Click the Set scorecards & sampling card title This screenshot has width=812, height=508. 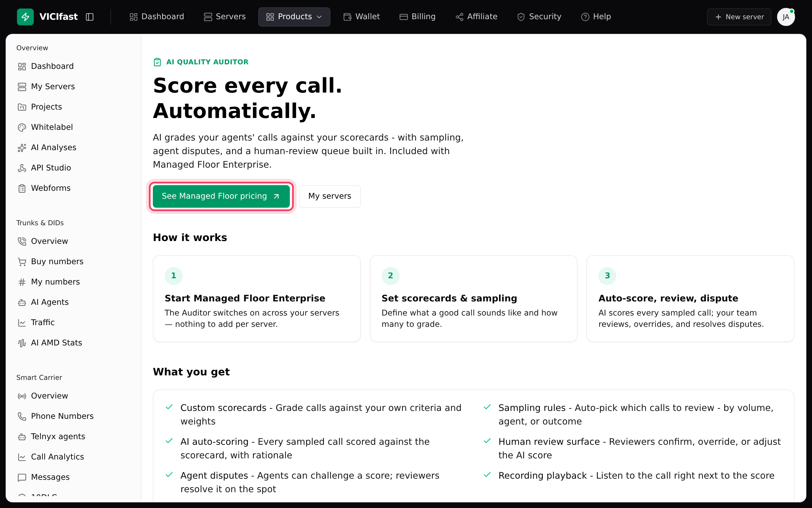(449, 298)
